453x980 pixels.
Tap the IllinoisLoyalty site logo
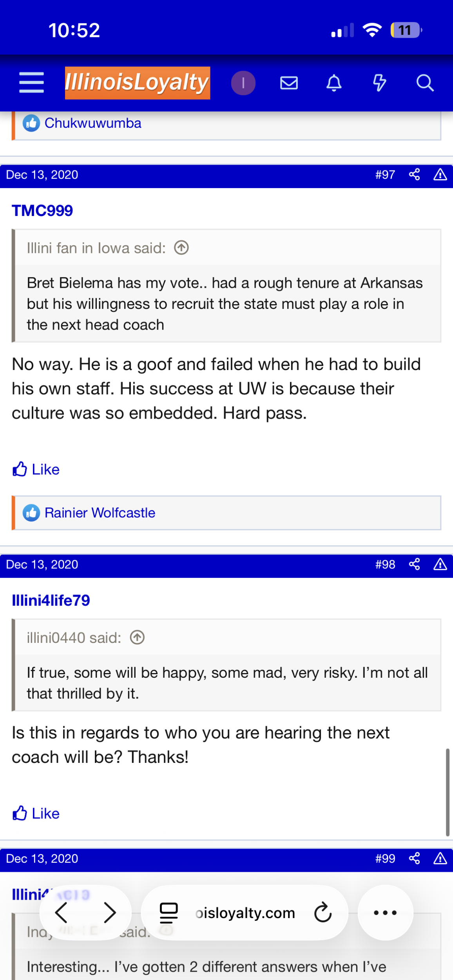tap(137, 83)
